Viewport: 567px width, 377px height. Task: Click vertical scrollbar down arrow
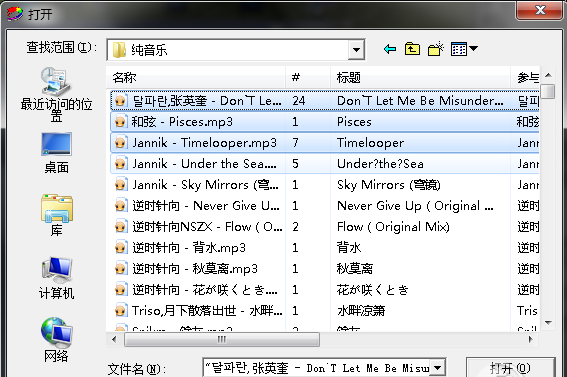pos(548,322)
